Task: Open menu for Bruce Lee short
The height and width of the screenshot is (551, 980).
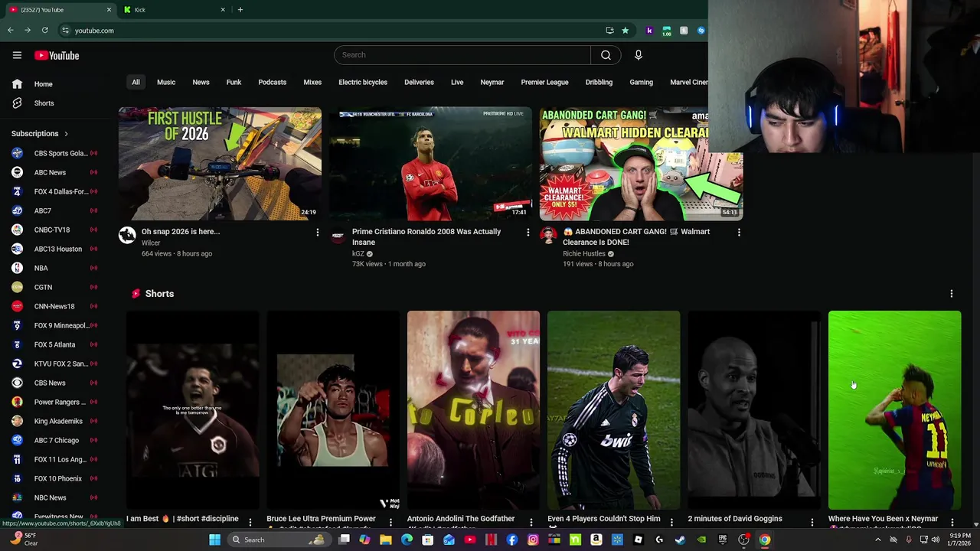Action: (390, 522)
